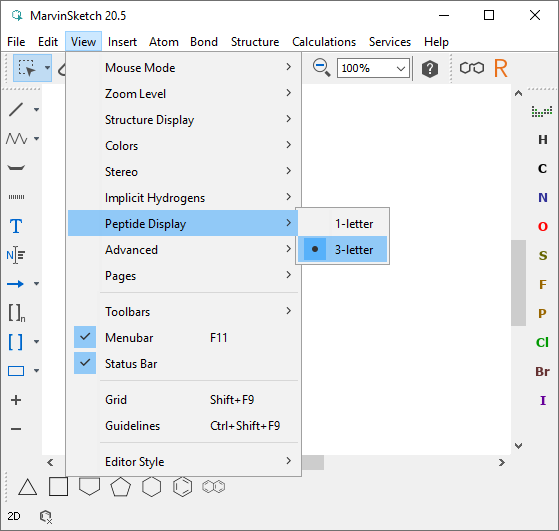The image size is (559, 531).
Task: Insert the benzene ring template
Action: pyautogui.click(x=183, y=487)
